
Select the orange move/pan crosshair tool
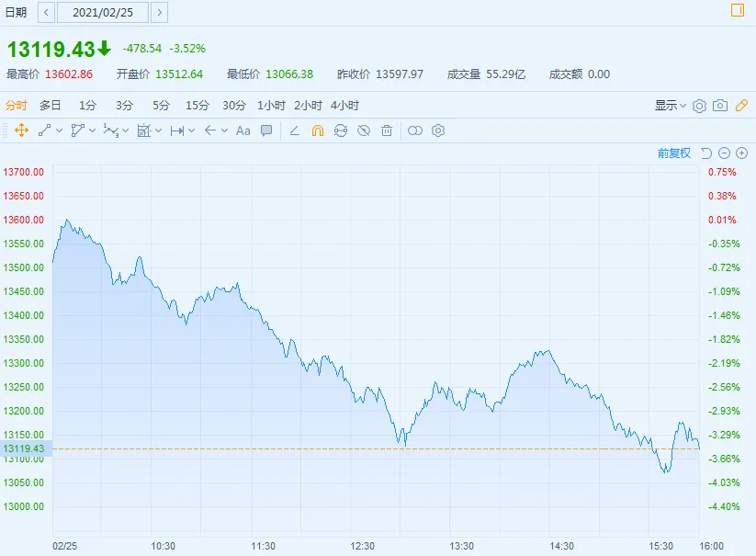[22, 130]
